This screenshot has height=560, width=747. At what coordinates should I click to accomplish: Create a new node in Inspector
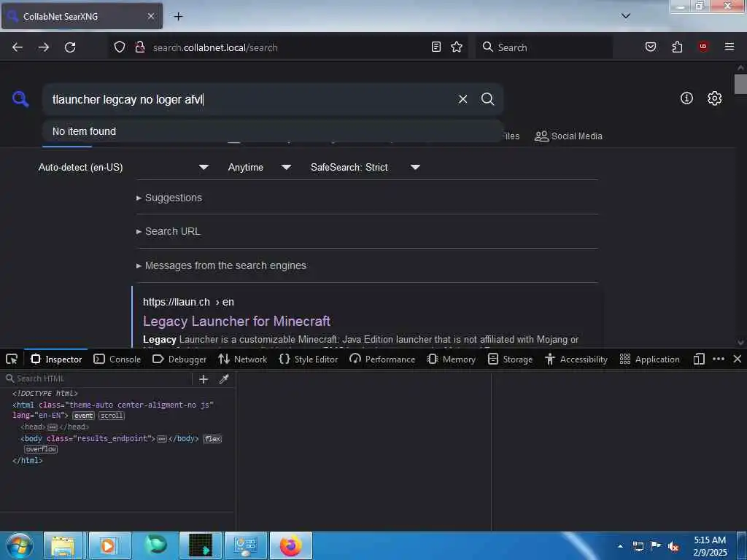point(204,379)
